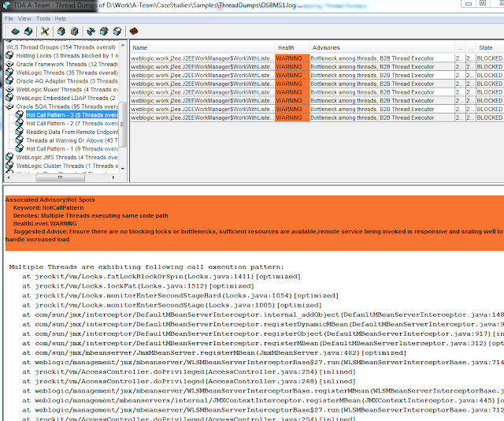
Task: Click the WebLogic Cluster Threads node icon
Action: tap(9, 166)
